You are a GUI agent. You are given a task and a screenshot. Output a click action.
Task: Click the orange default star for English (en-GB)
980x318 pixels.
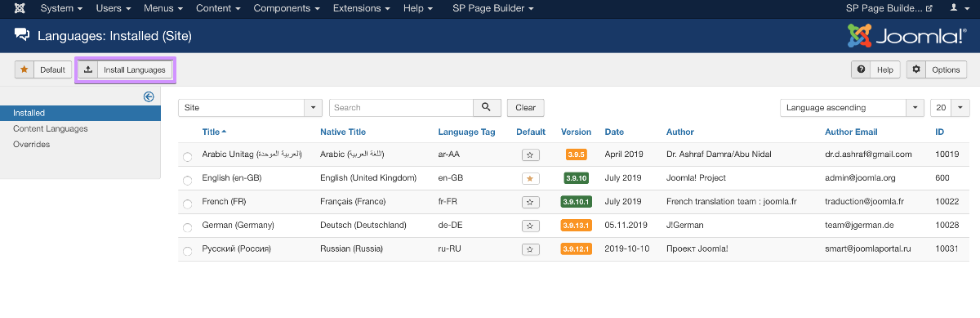(x=530, y=178)
